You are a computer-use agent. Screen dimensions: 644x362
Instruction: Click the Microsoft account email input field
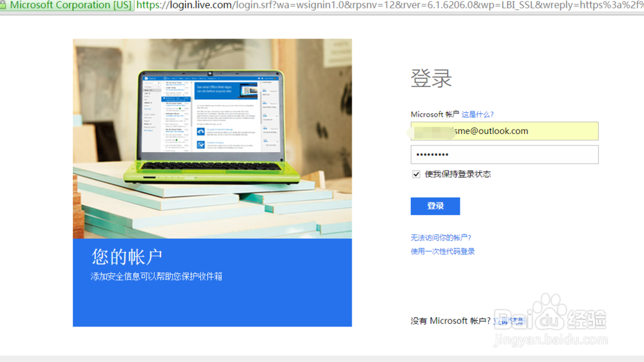pos(504,131)
